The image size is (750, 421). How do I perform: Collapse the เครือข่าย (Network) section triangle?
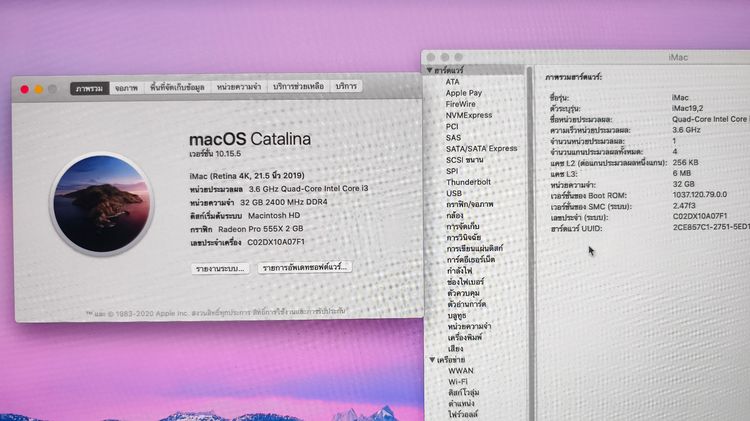432,359
